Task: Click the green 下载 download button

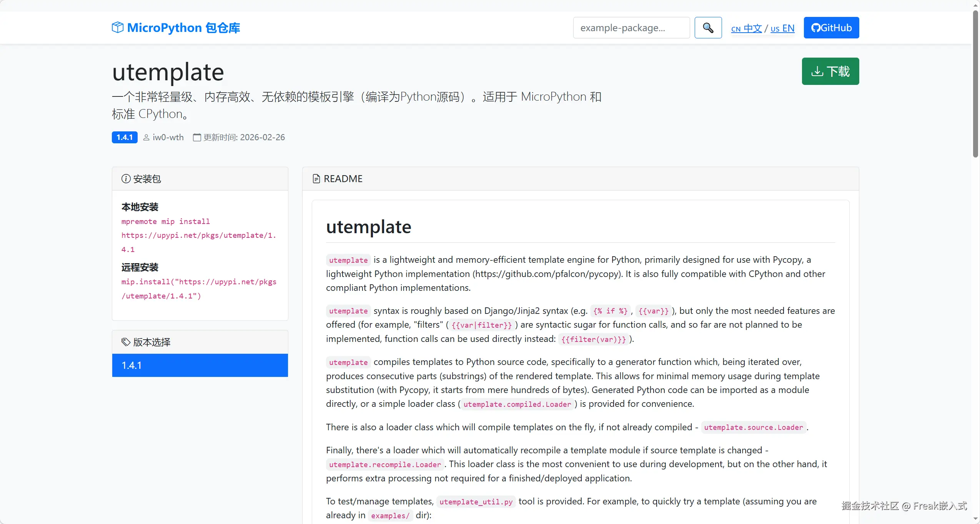Action: 830,71
